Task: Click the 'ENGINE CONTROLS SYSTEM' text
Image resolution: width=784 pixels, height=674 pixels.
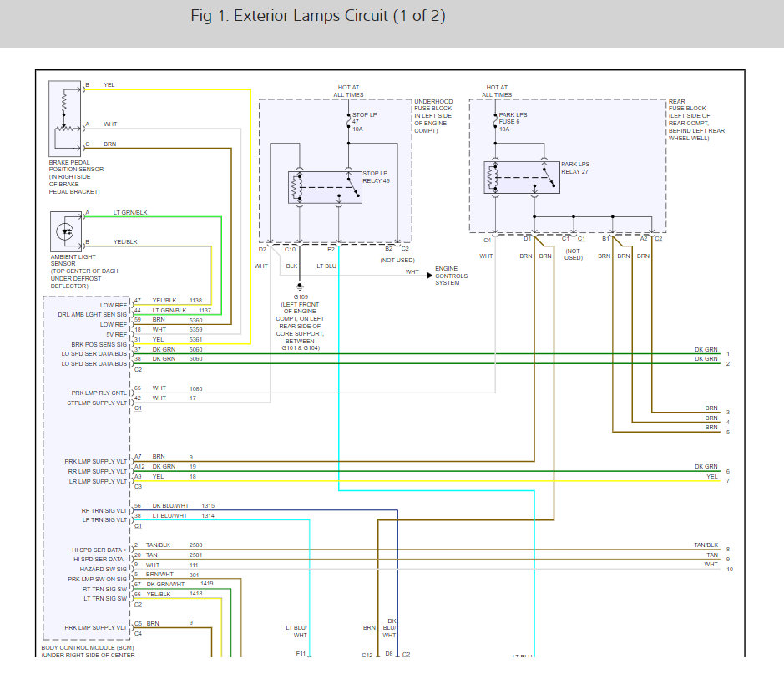Action: 451,276
